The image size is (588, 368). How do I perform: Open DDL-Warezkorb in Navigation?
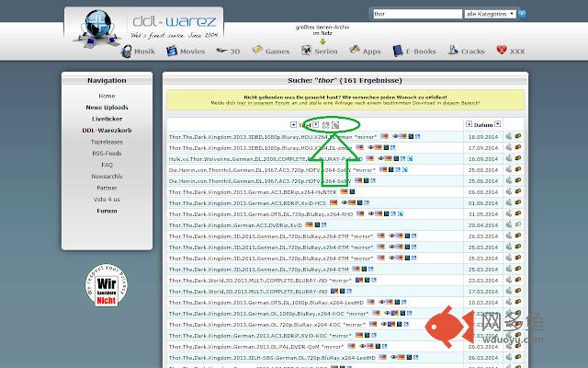(107, 131)
